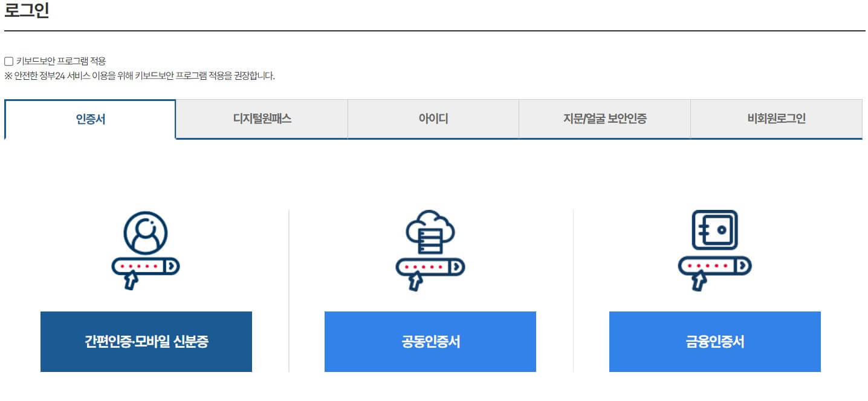This screenshot has height=401, width=868.
Task: Click the vault door dial icon
Action: pyautogui.click(x=723, y=231)
